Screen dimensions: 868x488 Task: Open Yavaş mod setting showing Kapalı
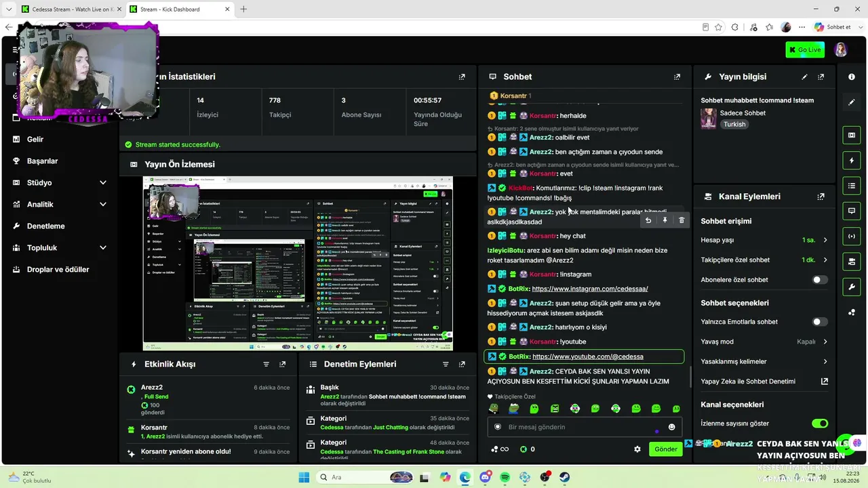coord(764,342)
